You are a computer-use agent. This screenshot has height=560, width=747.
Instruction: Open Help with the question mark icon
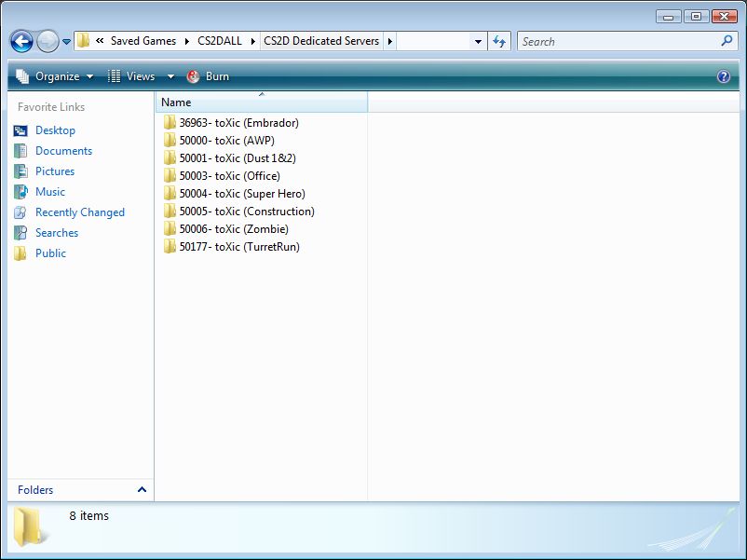tap(723, 76)
